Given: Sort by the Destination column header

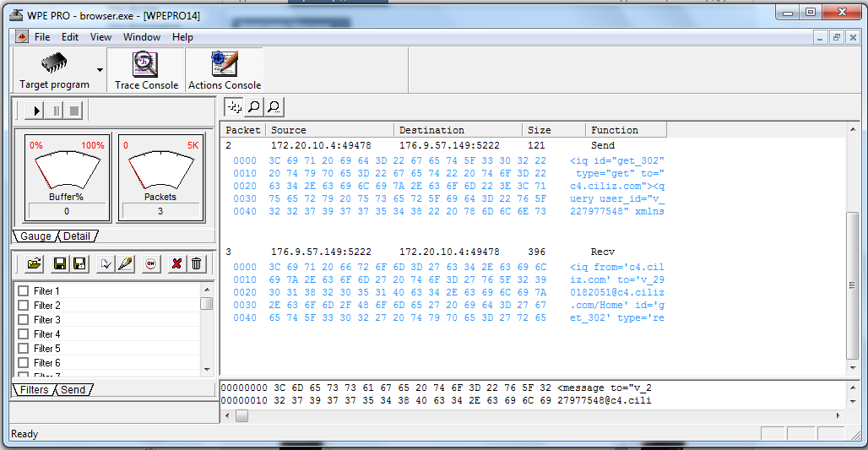Looking at the screenshot, I should coord(458,130).
